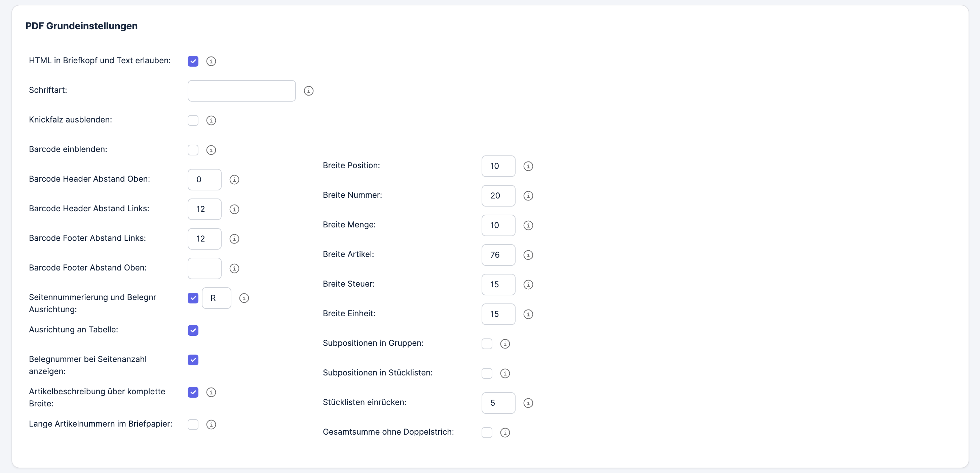Click info icon for Breite Position
Screen dimensions: 980x473
[528, 166]
